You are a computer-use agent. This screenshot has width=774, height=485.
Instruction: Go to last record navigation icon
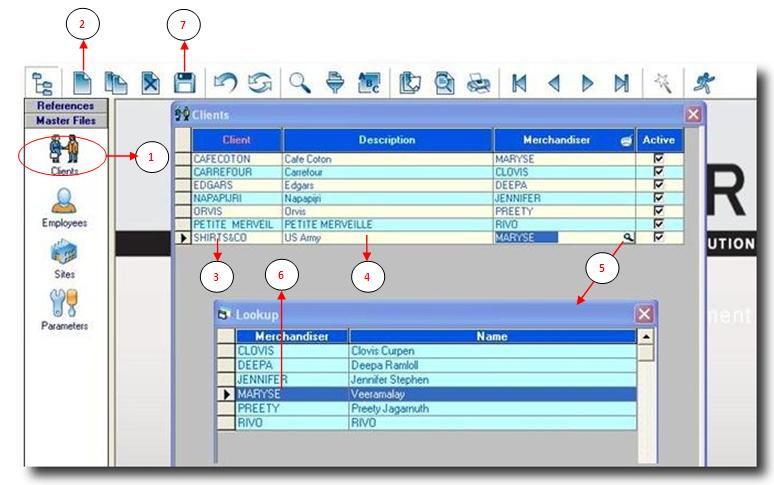point(621,83)
